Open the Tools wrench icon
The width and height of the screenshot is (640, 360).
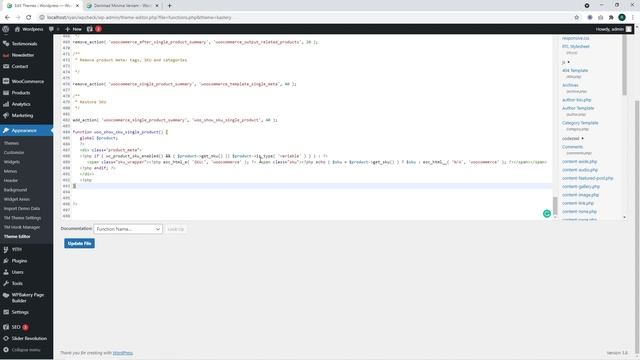pos(6,283)
